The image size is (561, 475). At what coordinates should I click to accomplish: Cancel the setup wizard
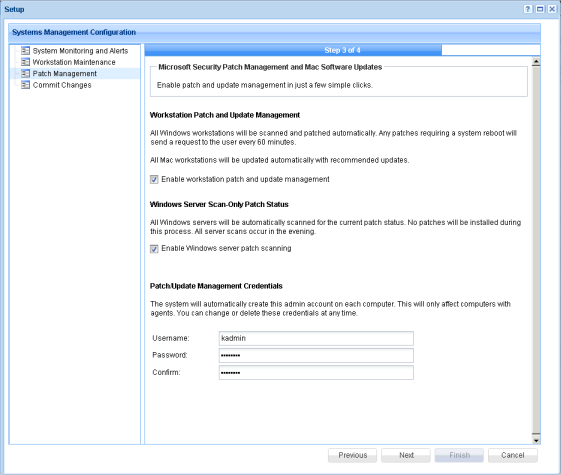[x=513, y=455]
